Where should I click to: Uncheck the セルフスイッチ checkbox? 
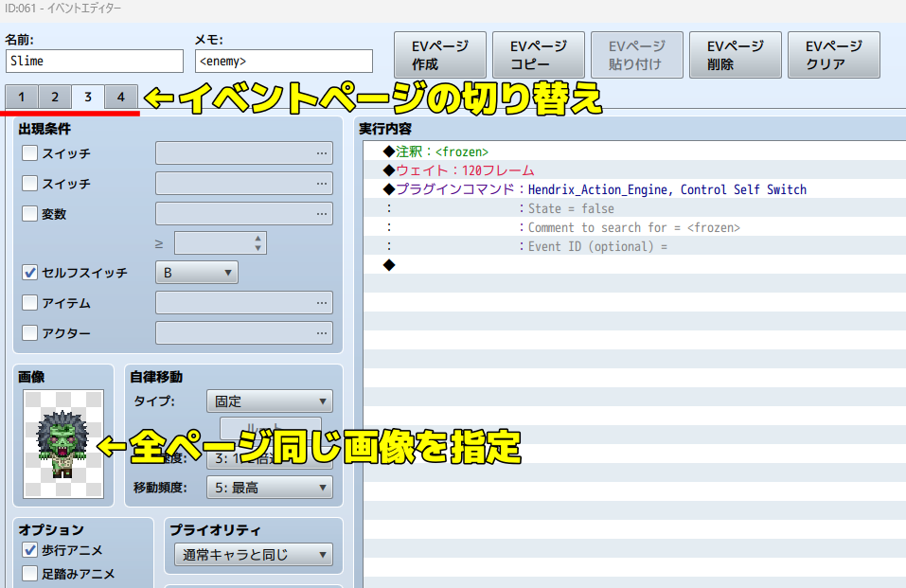coord(30,273)
